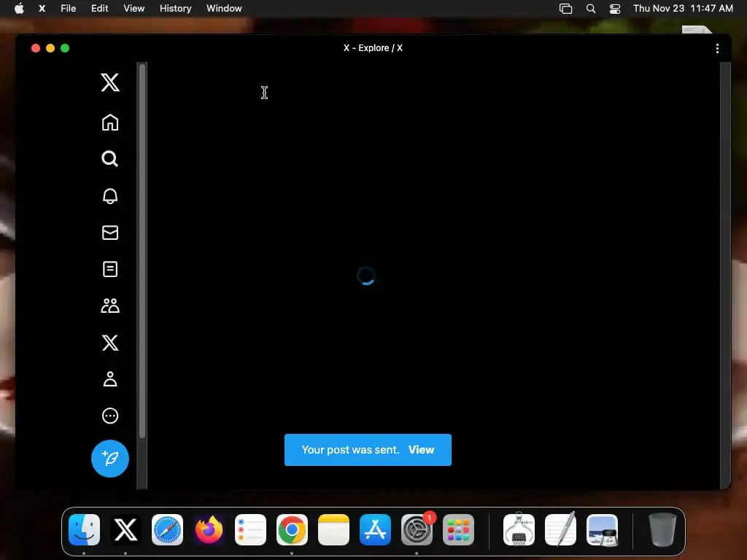
Task: Open Profile person icon
Action: tap(110, 379)
